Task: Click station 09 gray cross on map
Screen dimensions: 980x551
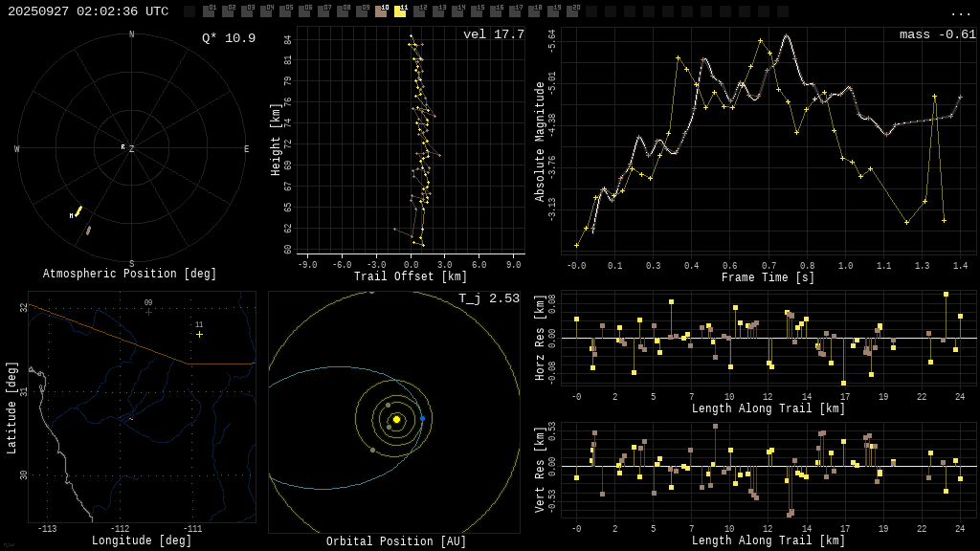Action: 148,311
